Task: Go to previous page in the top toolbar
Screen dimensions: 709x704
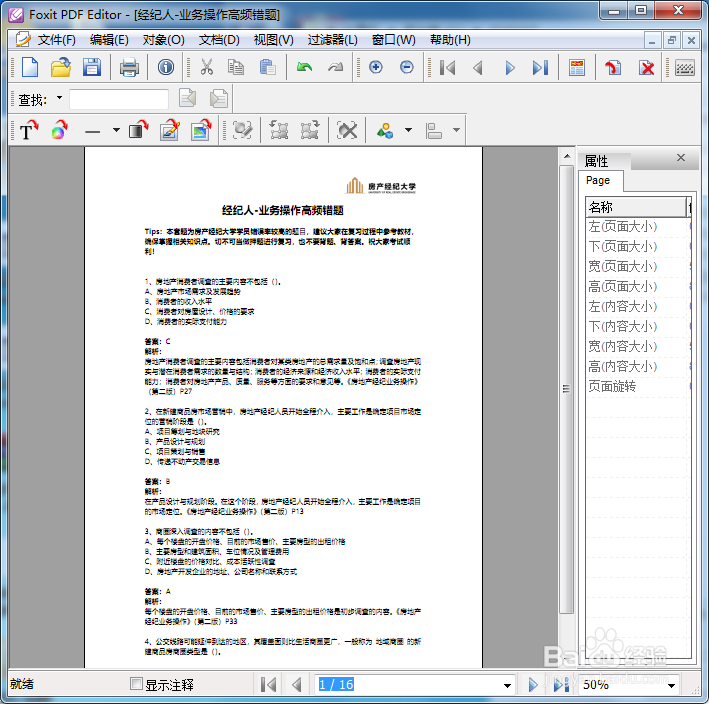Action: coord(478,68)
